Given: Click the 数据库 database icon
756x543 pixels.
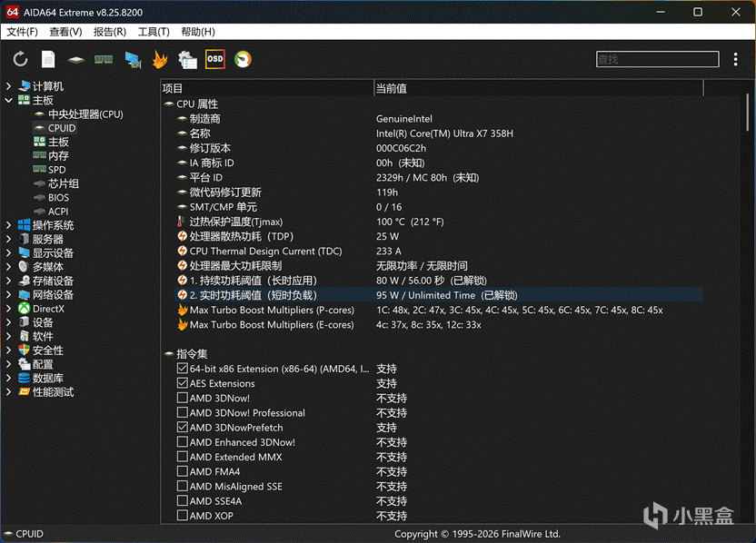Looking at the screenshot, I should (x=25, y=379).
